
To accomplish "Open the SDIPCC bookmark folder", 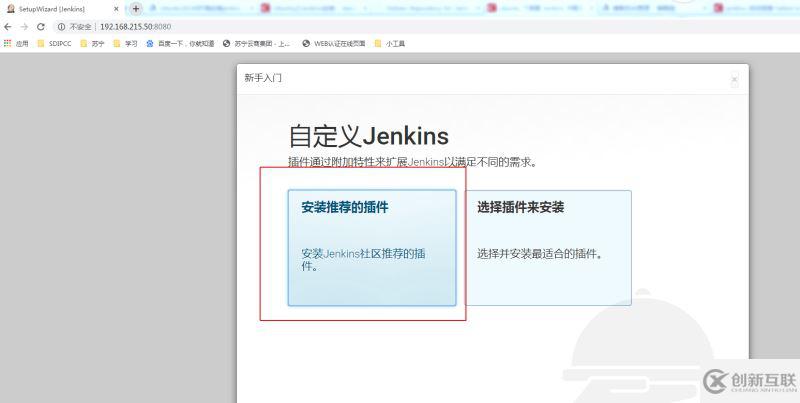I will click(x=55, y=44).
